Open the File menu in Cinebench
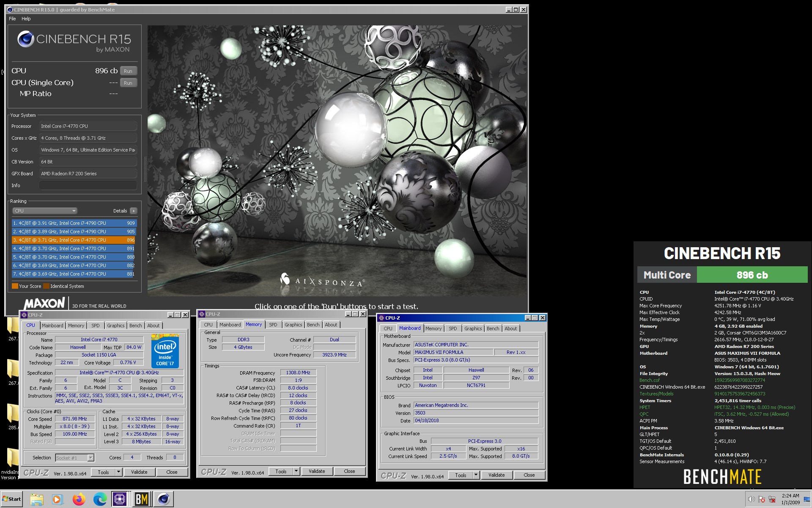This screenshot has height=508, width=812. [12, 19]
